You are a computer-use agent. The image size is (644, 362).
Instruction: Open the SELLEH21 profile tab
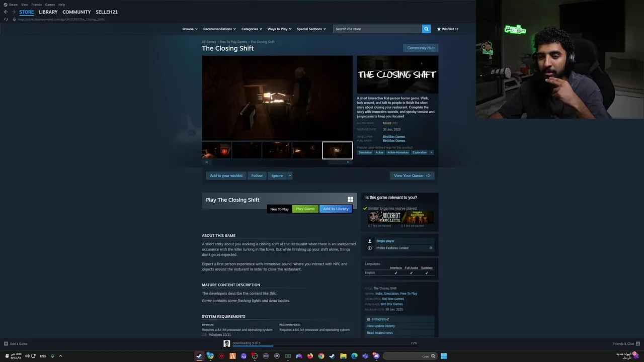point(107,12)
